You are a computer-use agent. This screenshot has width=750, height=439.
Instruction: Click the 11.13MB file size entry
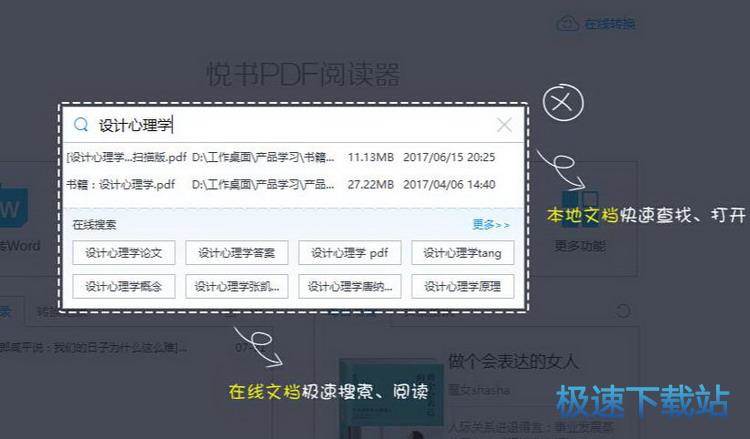coord(370,157)
